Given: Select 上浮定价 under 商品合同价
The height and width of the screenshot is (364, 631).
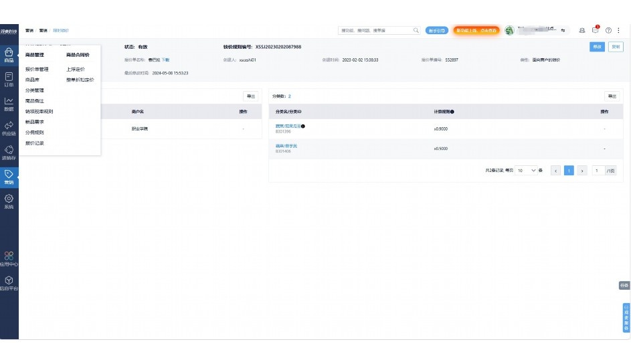Looking at the screenshot, I should pyautogui.click(x=76, y=69).
